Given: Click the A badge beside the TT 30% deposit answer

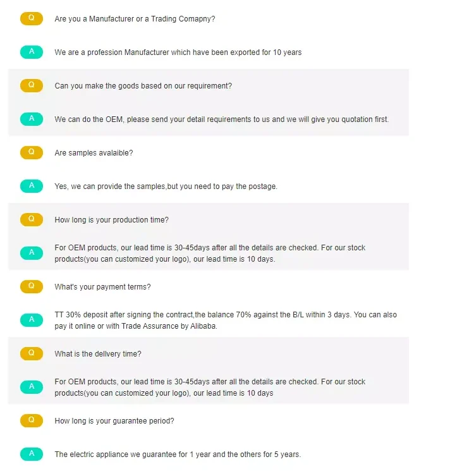Looking at the screenshot, I should pyautogui.click(x=32, y=320).
